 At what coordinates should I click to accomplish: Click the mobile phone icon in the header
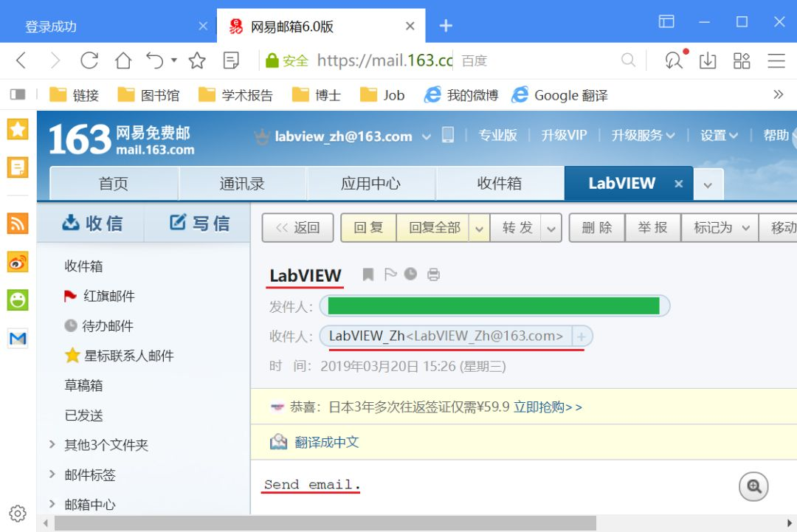coord(448,134)
